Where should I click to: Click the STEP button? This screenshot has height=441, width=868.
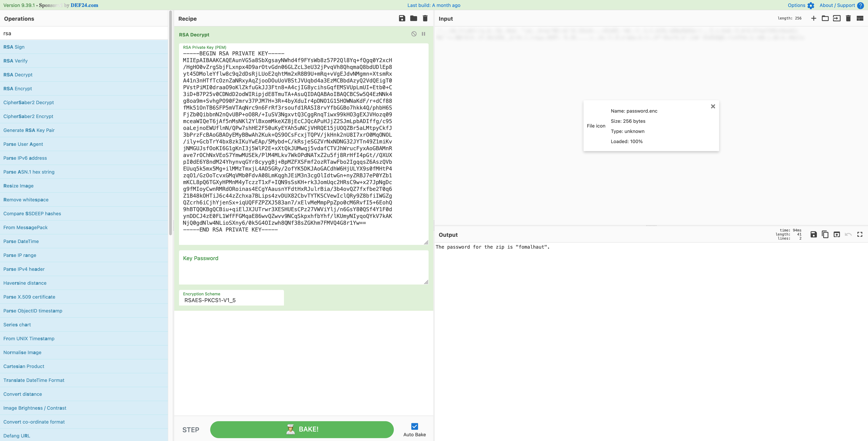191,429
